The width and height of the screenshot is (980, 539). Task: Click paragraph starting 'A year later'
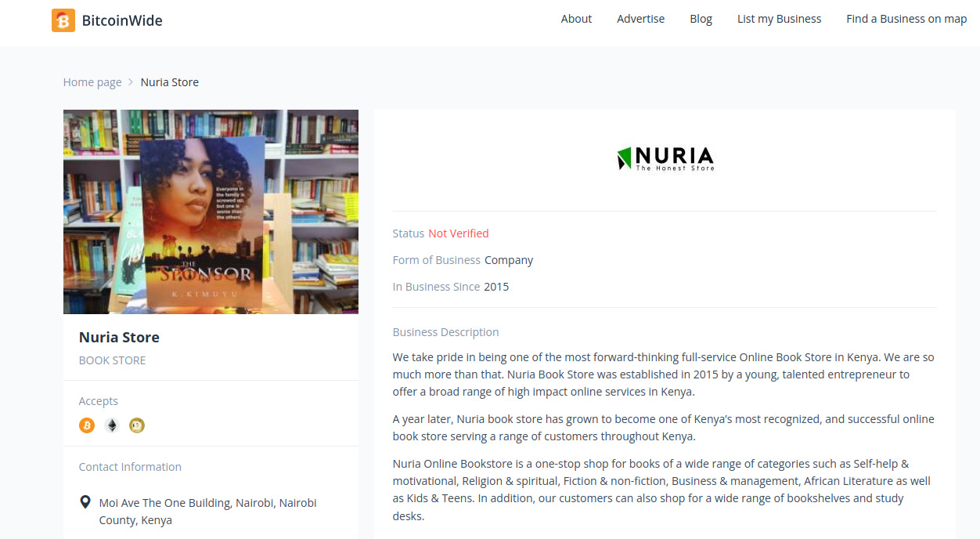point(664,428)
